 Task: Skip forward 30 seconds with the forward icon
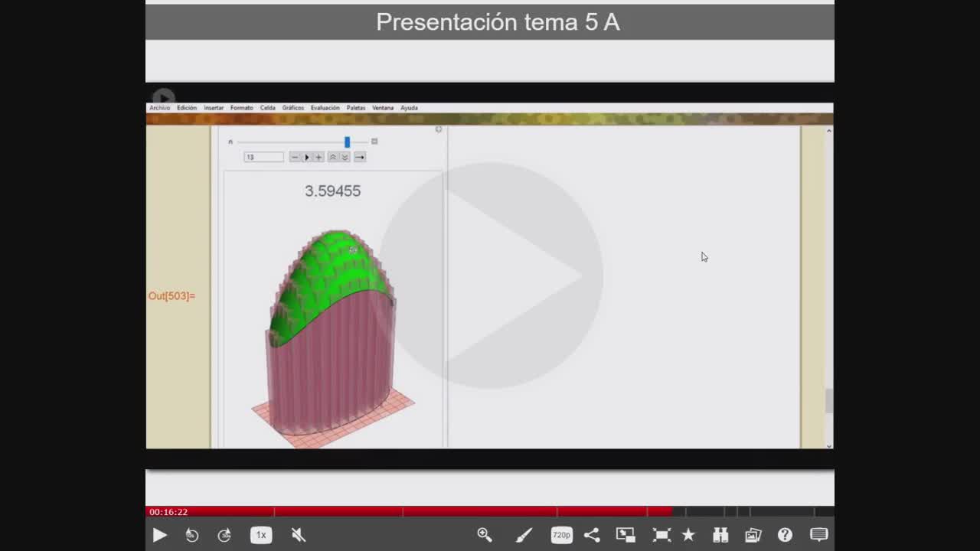point(224,536)
